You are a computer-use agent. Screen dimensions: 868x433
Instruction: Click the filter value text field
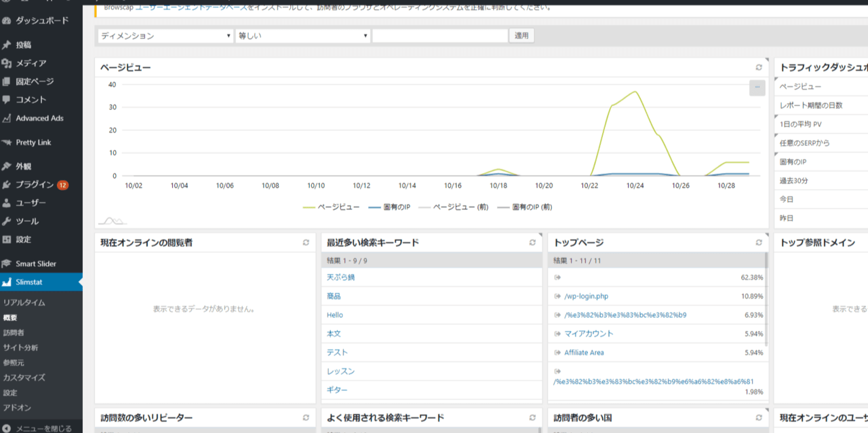click(440, 36)
